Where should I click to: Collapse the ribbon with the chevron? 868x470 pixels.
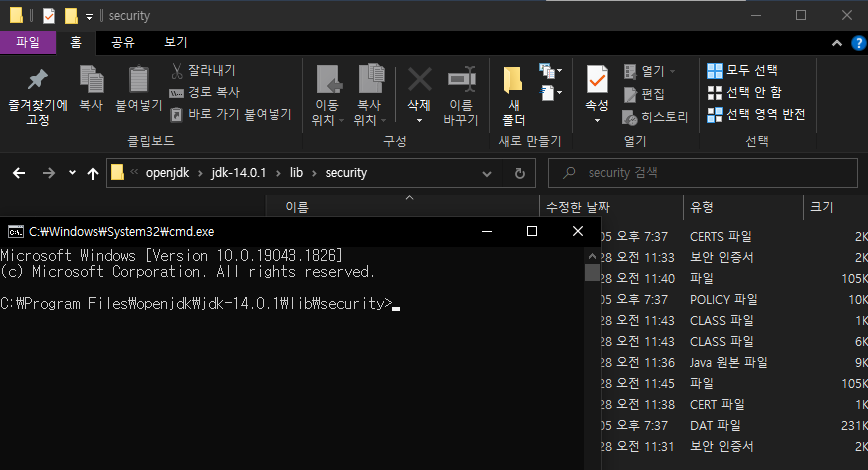click(x=837, y=43)
